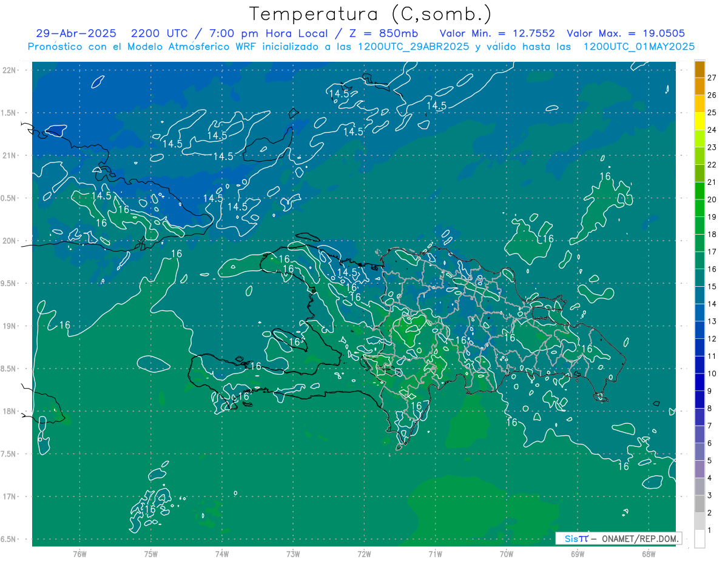This screenshot has height=562, width=728.
Task: Click the '18N' latitude axis label
Action: pyautogui.click(x=10, y=411)
